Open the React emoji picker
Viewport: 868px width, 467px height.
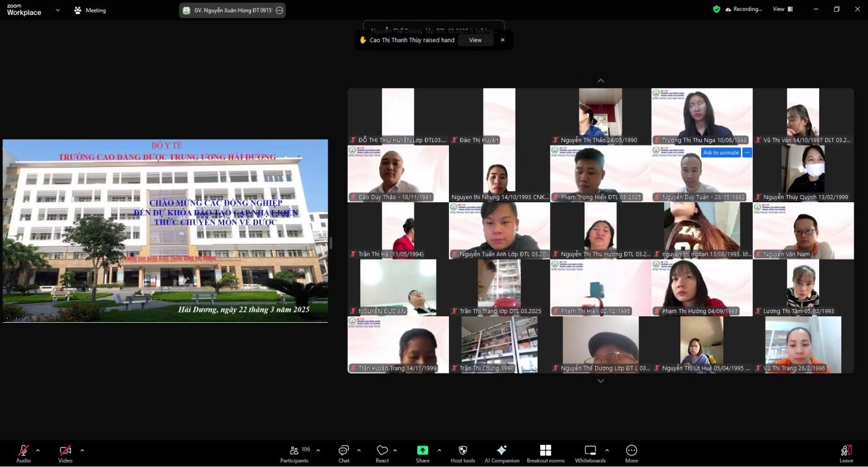click(382, 453)
